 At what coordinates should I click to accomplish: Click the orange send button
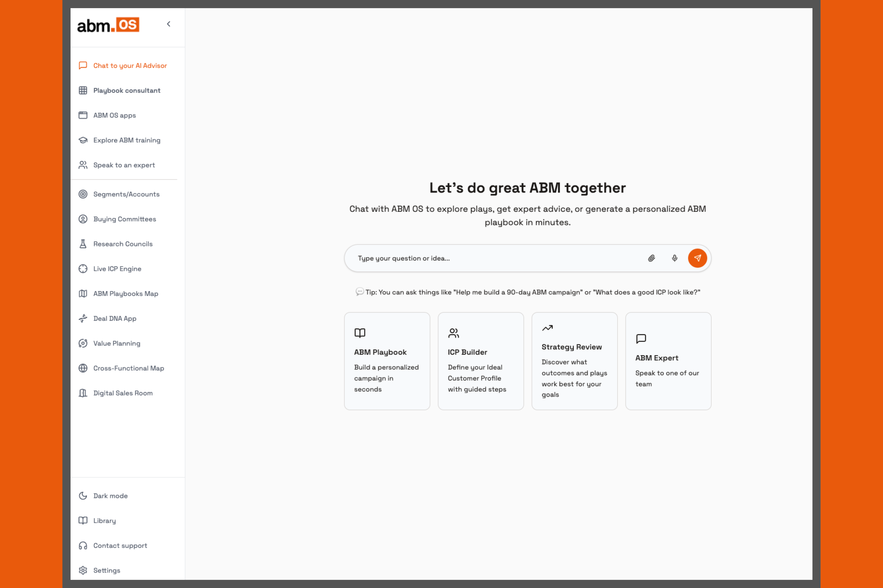pos(697,258)
